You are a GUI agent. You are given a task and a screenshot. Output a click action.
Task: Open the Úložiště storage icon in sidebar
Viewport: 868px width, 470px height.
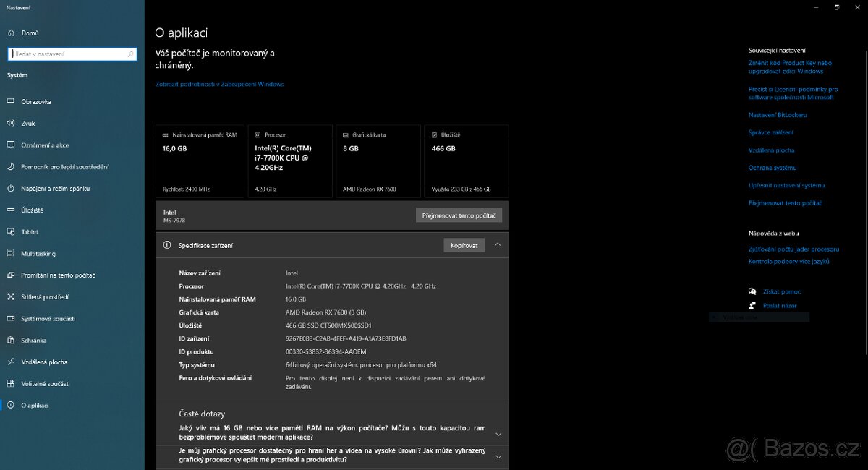click(x=10, y=210)
